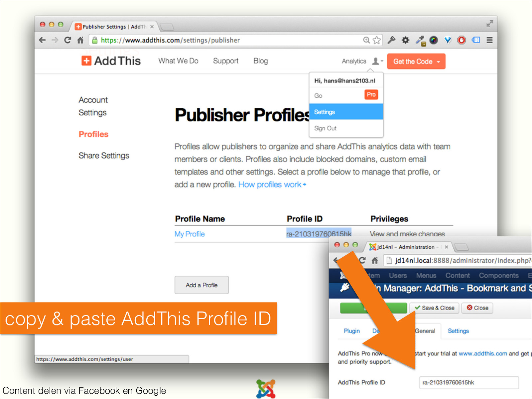Open the My Profile link
The width and height of the screenshot is (532, 399).
coord(190,234)
